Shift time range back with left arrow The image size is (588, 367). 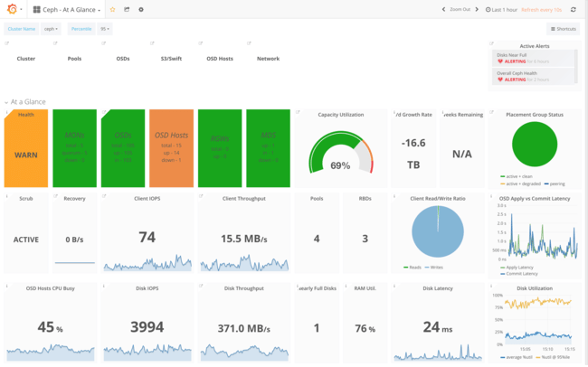tap(443, 9)
